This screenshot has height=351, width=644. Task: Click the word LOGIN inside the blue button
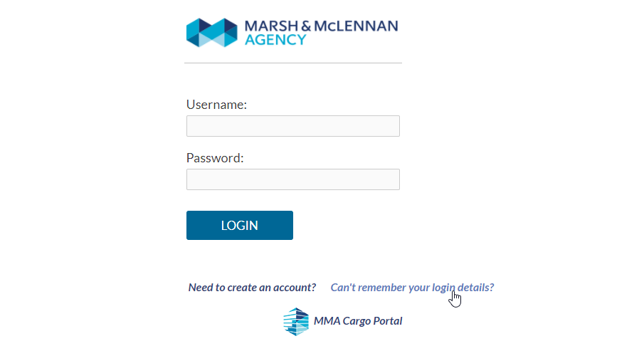coord(239,225)
